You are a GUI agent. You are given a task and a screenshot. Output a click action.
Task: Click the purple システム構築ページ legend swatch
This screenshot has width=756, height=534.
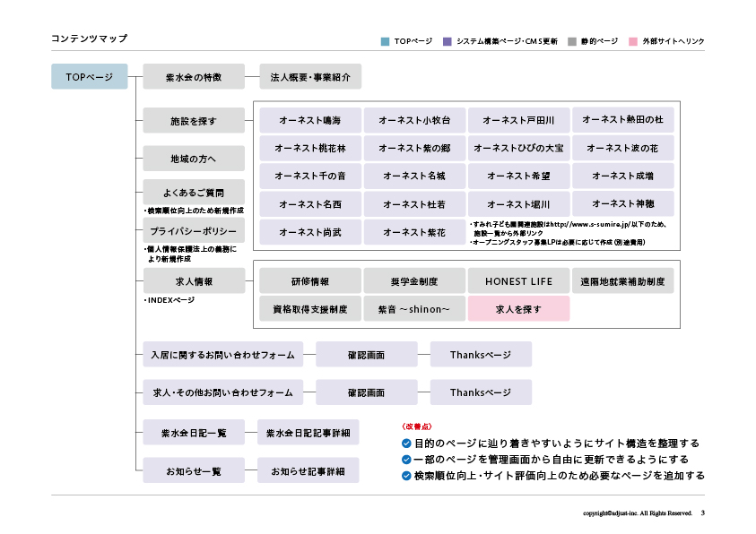point(447,41)
